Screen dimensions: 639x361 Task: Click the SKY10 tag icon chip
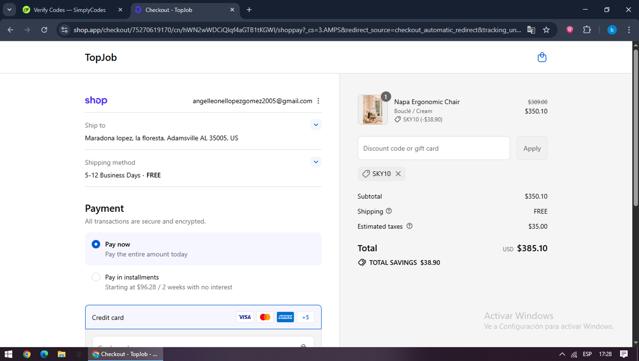coord(366,174)
